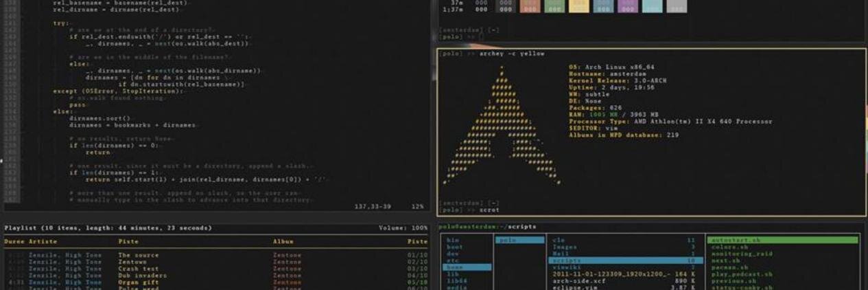Screen dimensions: 868x290
Task: Click the 'dirnames.sort()' code line
Action: 99,118
